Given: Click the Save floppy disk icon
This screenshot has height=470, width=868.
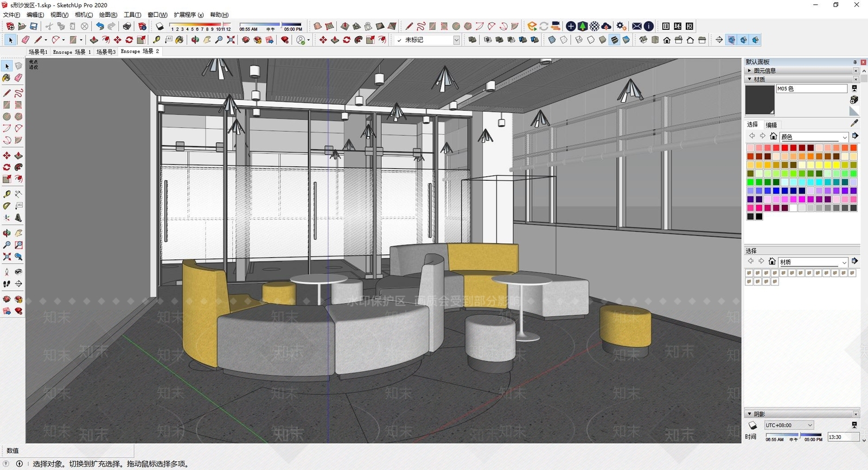Looking at the screenshot, I should tap(34, 26).
